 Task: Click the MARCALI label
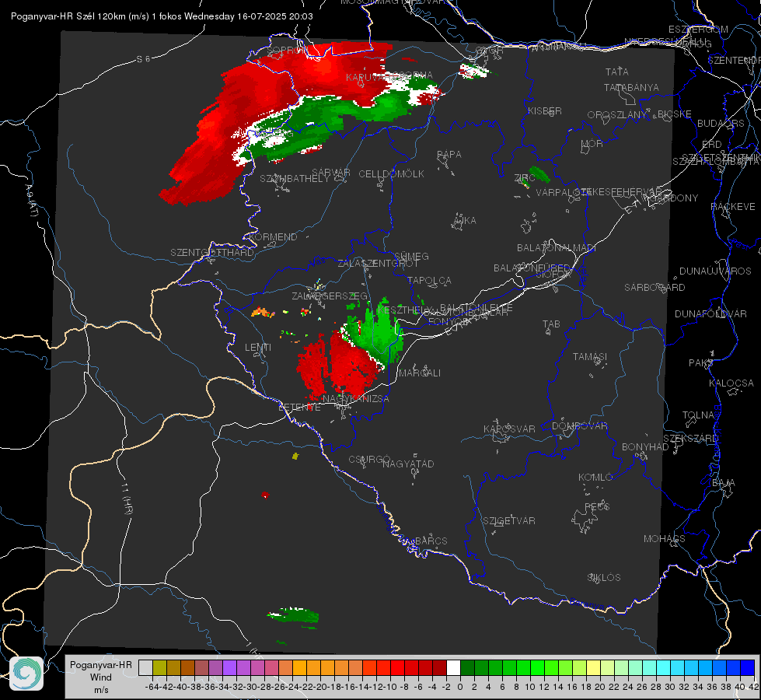(x=420, y=373)
